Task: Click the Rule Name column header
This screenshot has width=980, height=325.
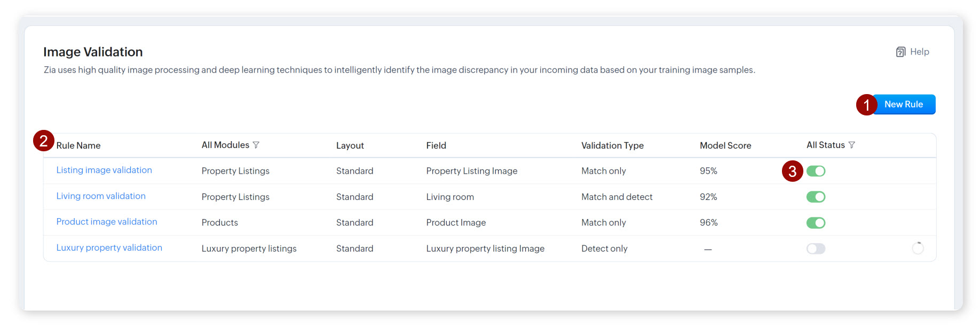Action: (x=78, y=145)
